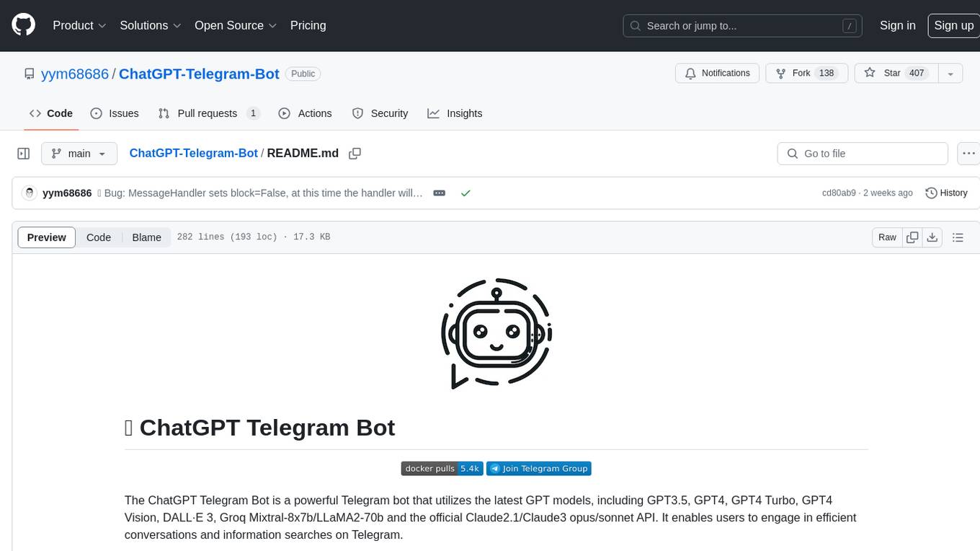
Task: Open the yym68686 commit author avatar
Action: (30, 193)
